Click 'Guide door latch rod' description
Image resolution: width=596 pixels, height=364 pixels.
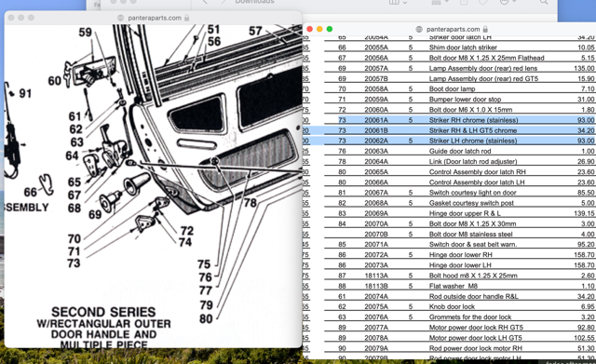[x=459, y=151]
